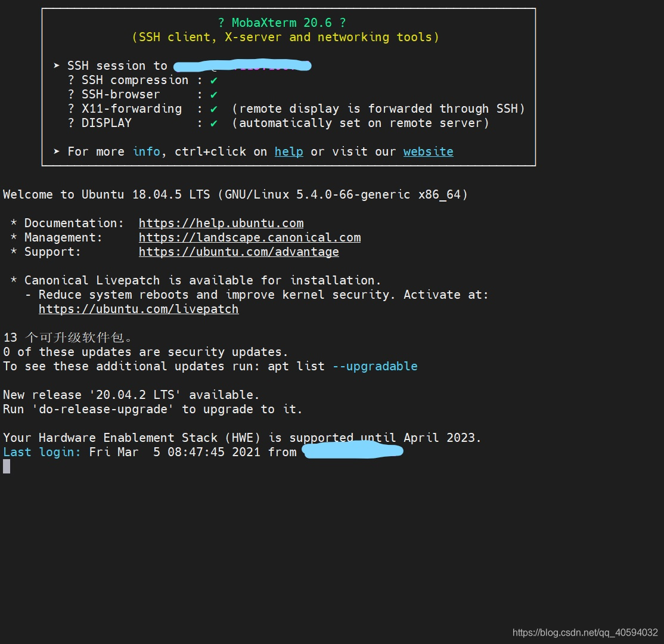Click the SSH-browser checkmark
The height and width of the screenshot is (644, 664).
[x=213, y=94]
